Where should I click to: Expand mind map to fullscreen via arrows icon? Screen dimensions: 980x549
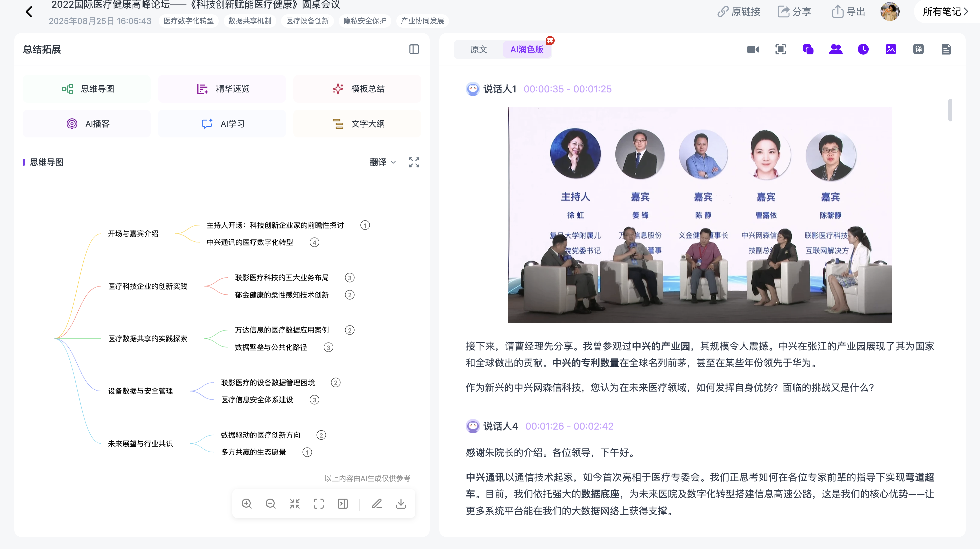(414, 162)
